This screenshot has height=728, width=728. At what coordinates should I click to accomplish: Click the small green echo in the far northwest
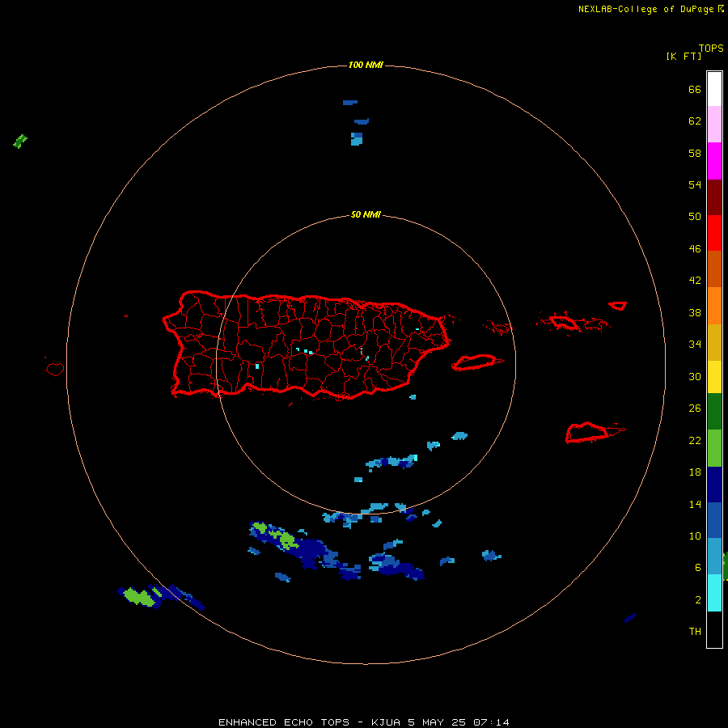[x=20, y=141]
